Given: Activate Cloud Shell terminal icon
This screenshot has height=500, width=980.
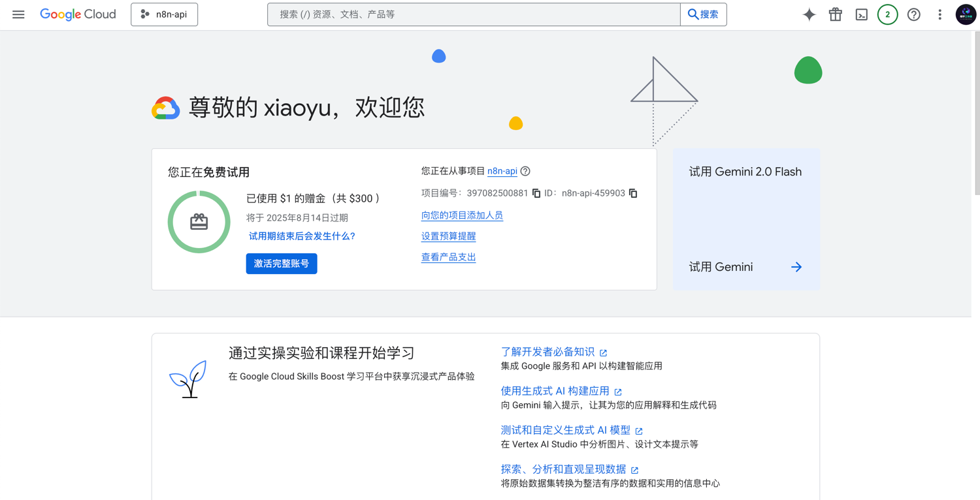Looking at the screenshot, I should pos(861,14).
